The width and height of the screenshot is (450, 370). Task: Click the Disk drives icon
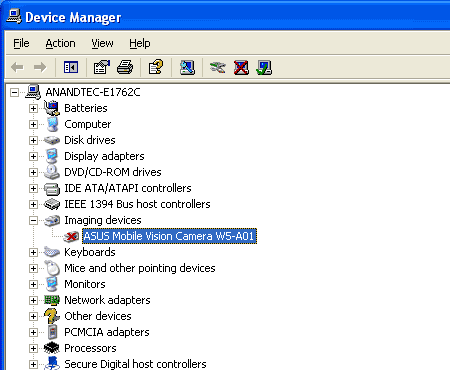pyautogui.click(x=52, y=140)
